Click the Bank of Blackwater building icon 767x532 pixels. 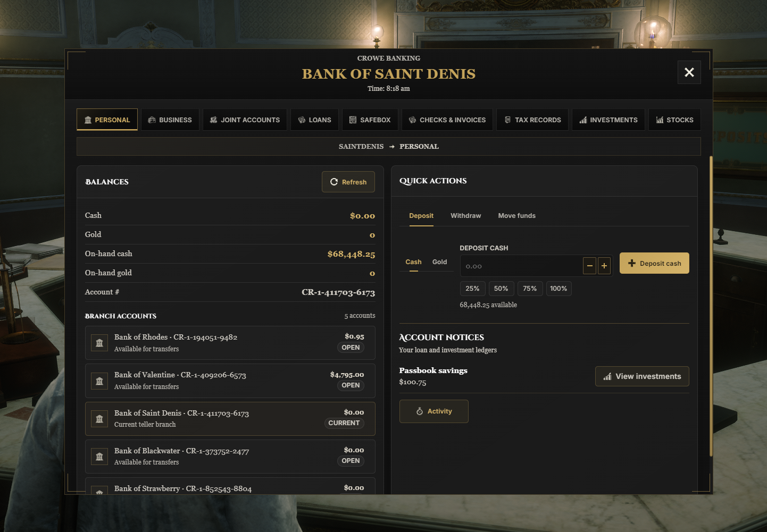(x=99, y=457)
